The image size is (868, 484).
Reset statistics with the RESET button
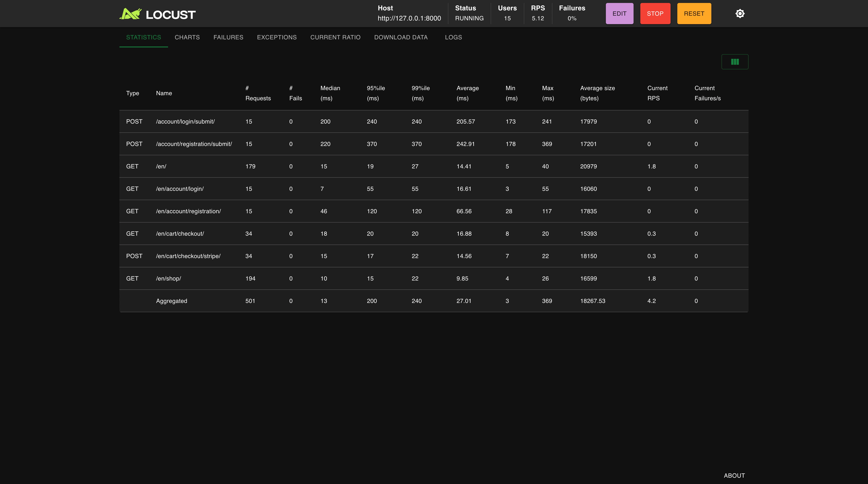click(694, 14)
